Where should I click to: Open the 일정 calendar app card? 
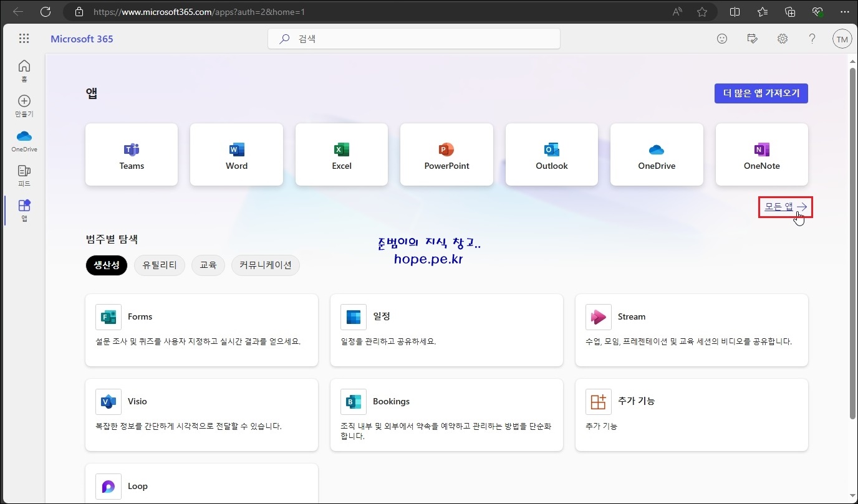[x=446, y=330]
